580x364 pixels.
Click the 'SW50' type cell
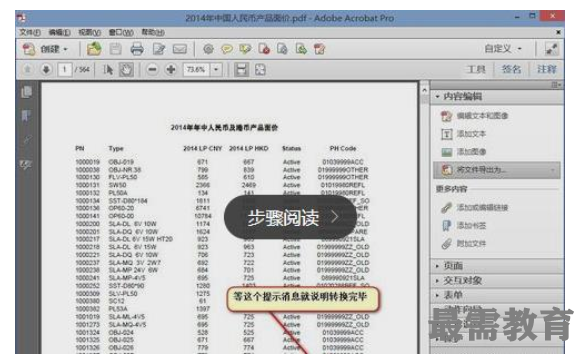[x=117, y=185]
